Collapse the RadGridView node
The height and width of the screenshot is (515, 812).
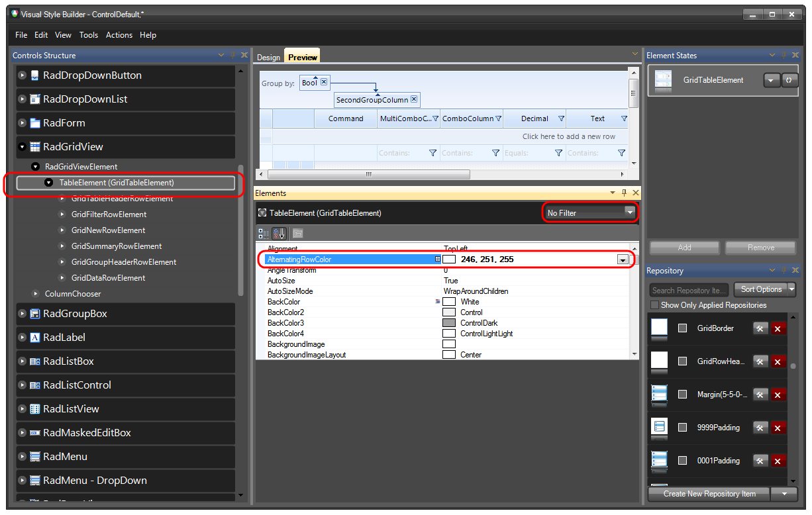pyautogui.click(x=22, y=147)
